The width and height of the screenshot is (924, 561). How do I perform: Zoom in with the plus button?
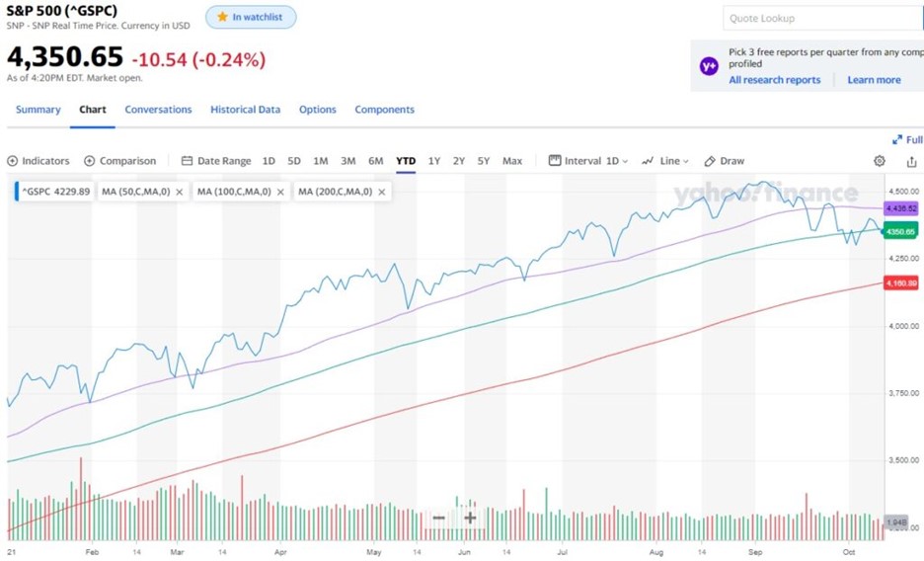[x=470, y=518]
